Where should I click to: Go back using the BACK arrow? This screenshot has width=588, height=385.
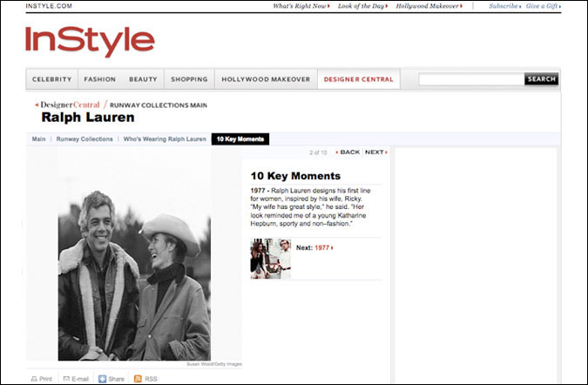pyautogui.click(x=348, y=152)
